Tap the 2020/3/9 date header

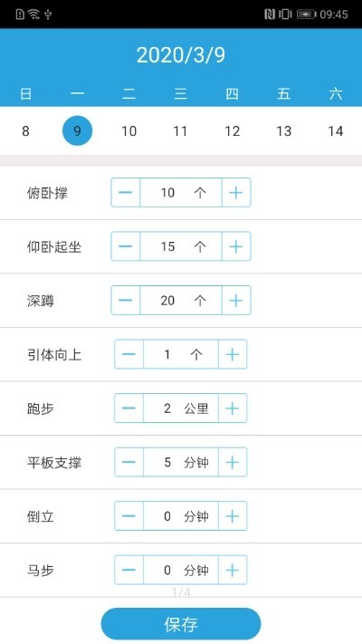(x=181, y=55)
